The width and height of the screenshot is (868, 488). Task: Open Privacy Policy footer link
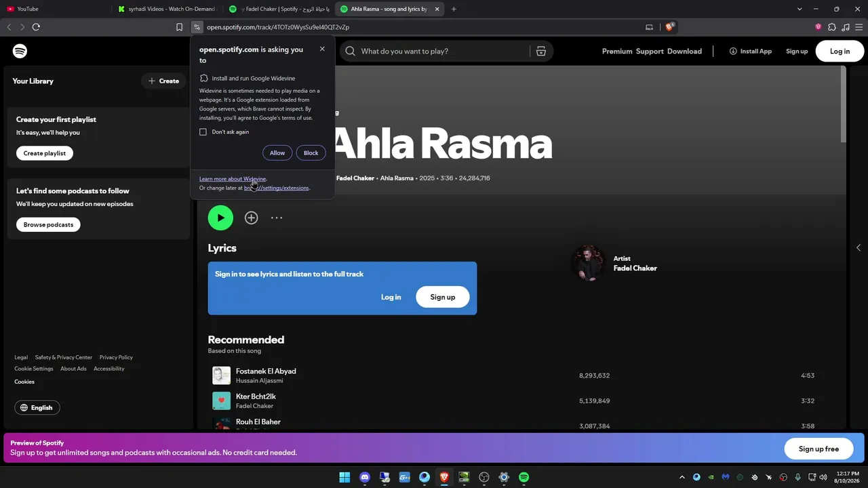tap(116, 357)
